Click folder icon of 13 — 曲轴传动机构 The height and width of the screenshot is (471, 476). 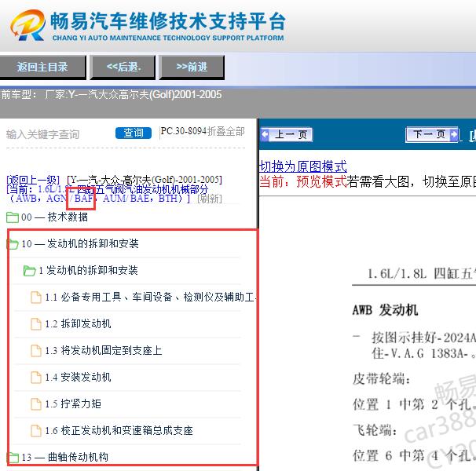(x=12, y=458)
